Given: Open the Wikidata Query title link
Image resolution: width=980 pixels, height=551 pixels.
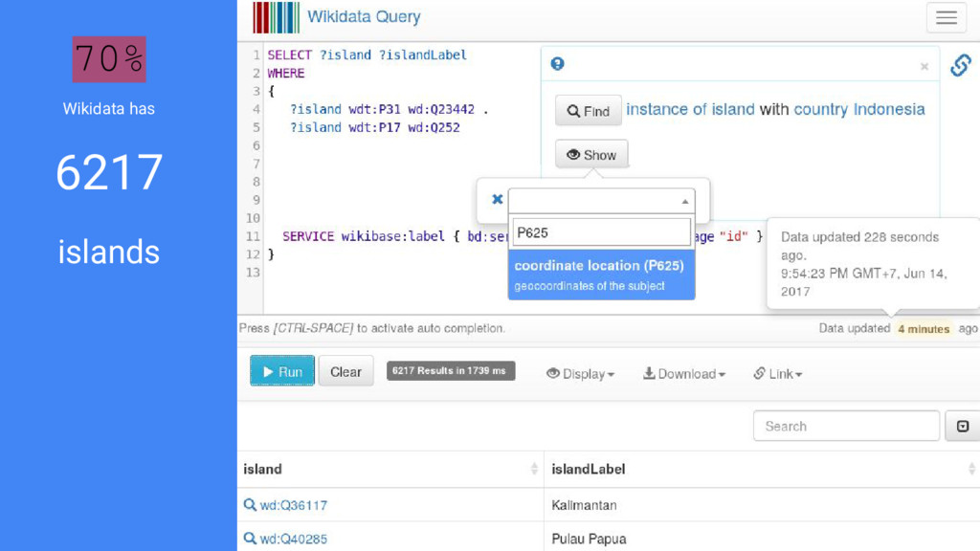Looking at the screenshot, I should [364, 17].
